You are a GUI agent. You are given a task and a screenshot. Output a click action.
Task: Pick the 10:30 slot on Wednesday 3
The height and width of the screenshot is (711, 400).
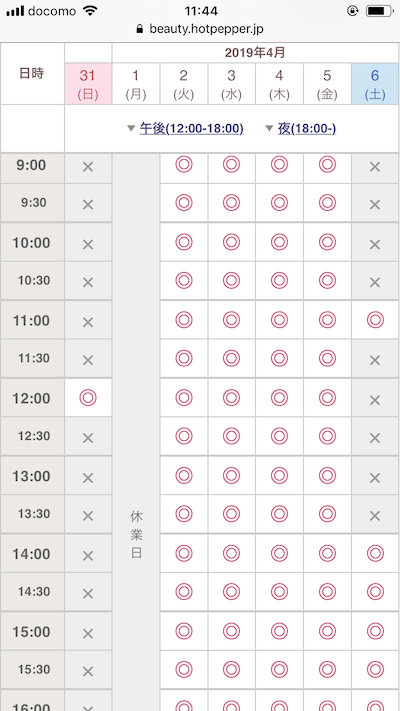(x=231, y=281)
